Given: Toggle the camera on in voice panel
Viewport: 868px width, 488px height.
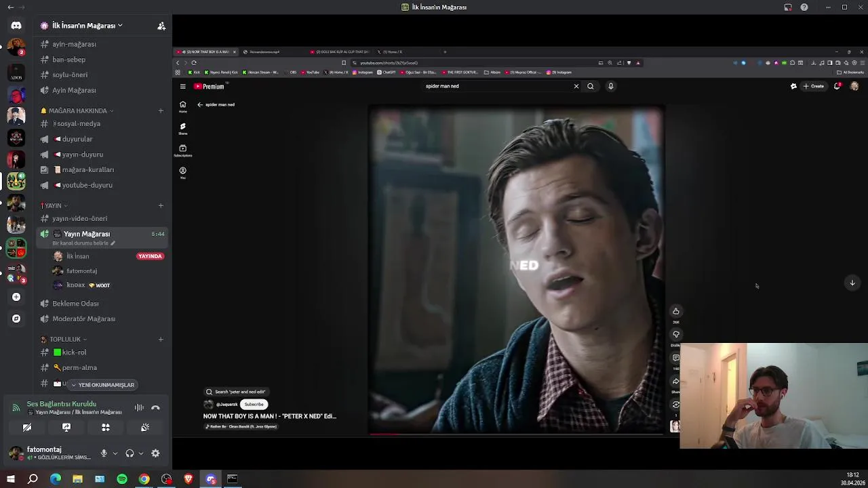Looking at the screenshot, I should pyautogui.click(x=27, y=428).
